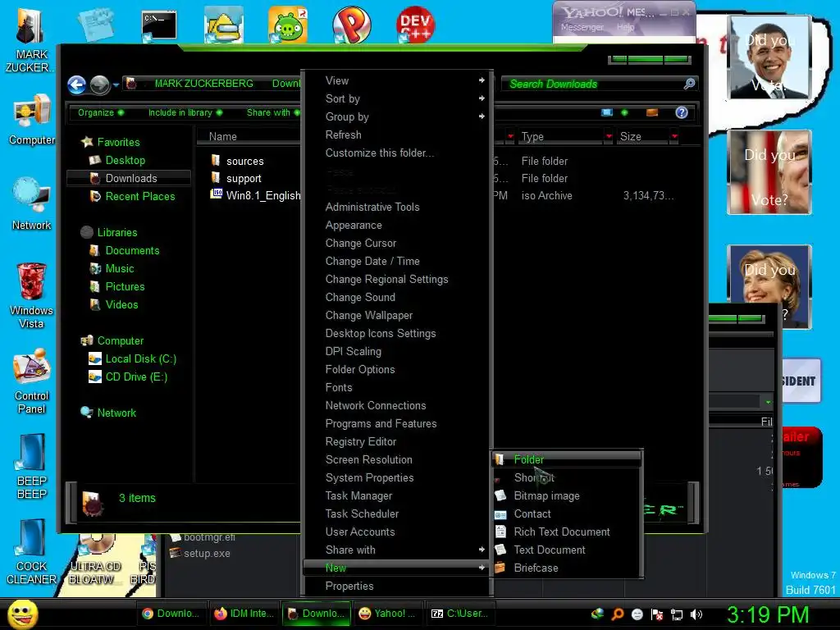Open the Command Prompt desktop icon
The image size is (840, 630).
[158, 25]
